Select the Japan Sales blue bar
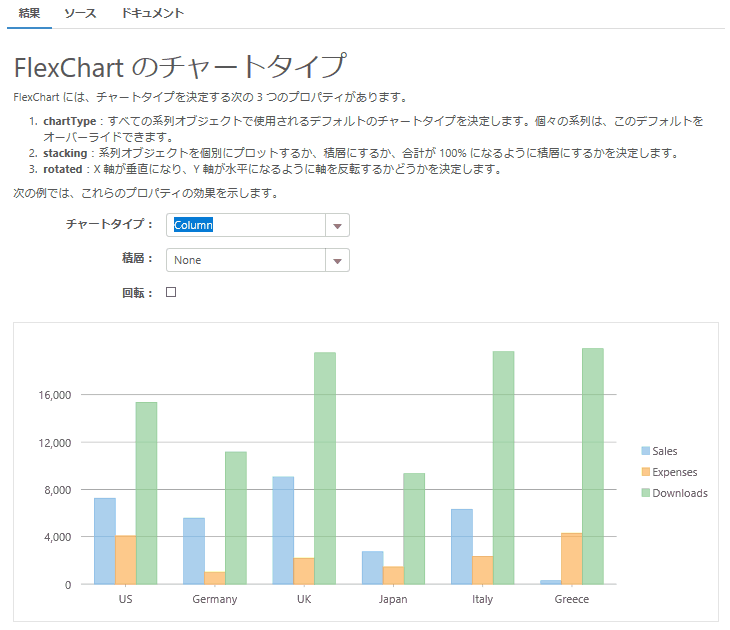 coord(372,568)
